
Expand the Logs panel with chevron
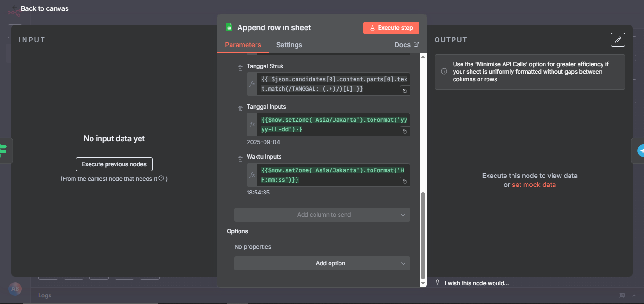(635, 296)
